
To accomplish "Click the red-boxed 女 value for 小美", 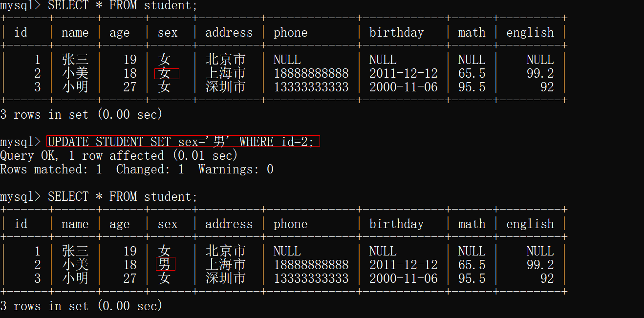I will coord(166,73).
